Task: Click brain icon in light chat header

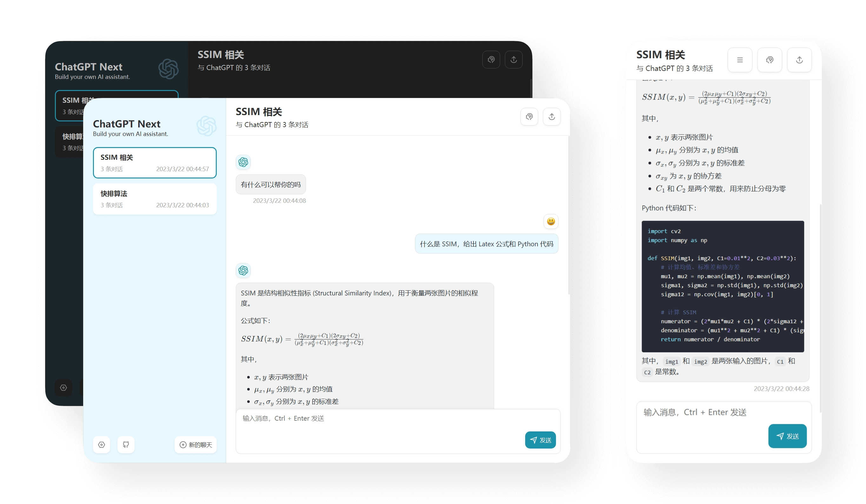Action: tap(529, 117)
